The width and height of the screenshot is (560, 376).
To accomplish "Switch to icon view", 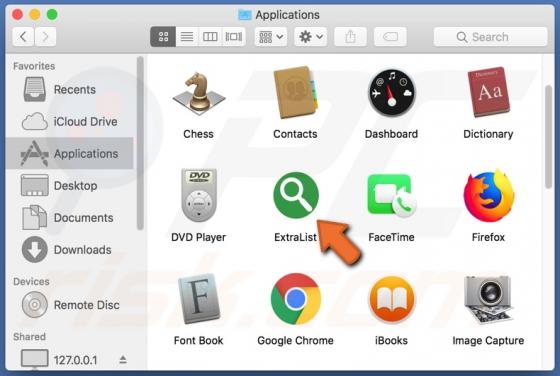I will 163,36.
